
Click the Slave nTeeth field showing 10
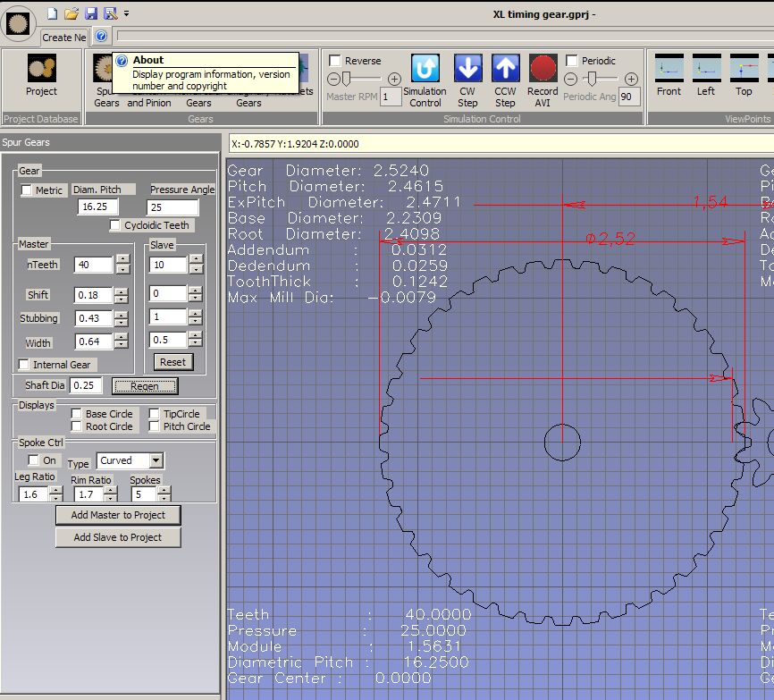click(168, 265)
